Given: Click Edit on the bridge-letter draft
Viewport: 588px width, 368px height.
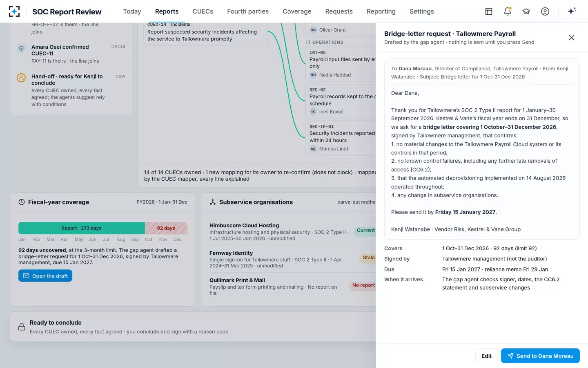Looking at the screenshot, I should (486, 356).
